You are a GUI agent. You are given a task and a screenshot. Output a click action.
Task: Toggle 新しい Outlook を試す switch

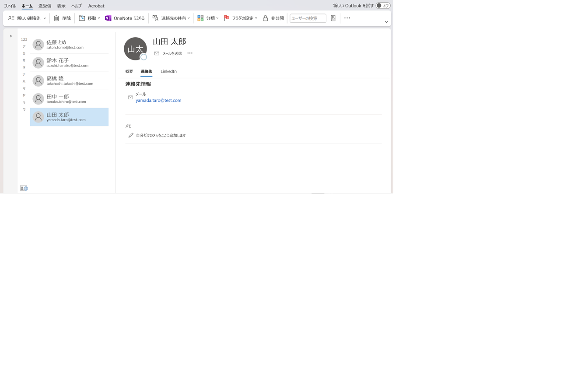[x=383, y=6]
